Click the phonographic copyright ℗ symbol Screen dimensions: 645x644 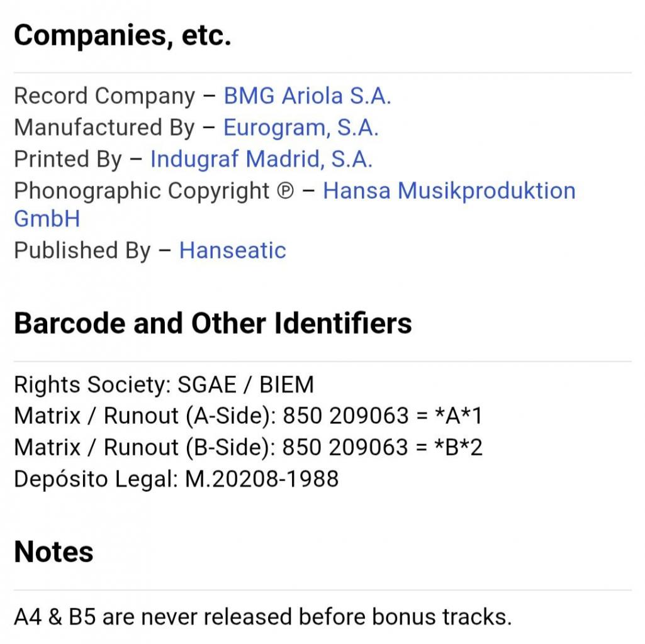point(285,191)
